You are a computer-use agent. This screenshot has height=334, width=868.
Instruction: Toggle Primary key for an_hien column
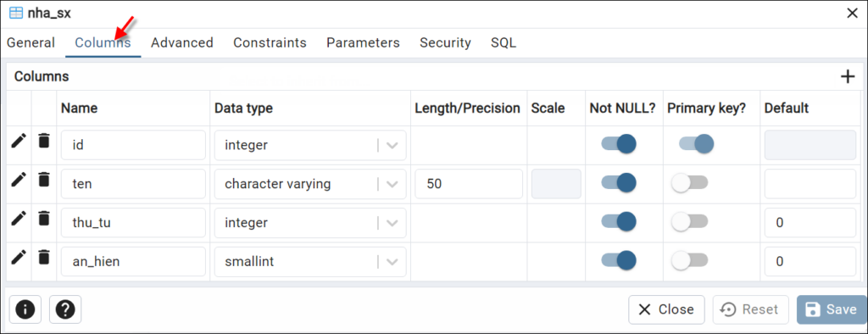[689, 260]
